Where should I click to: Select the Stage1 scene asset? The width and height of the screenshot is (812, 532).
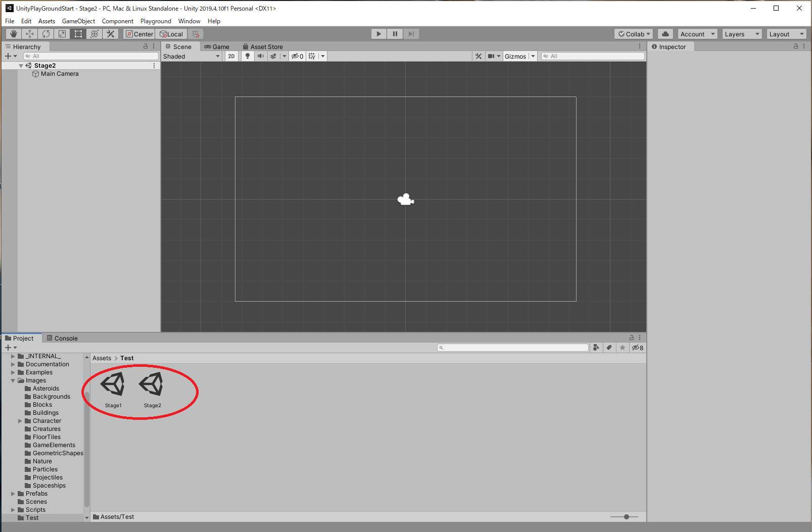point(113,390)
